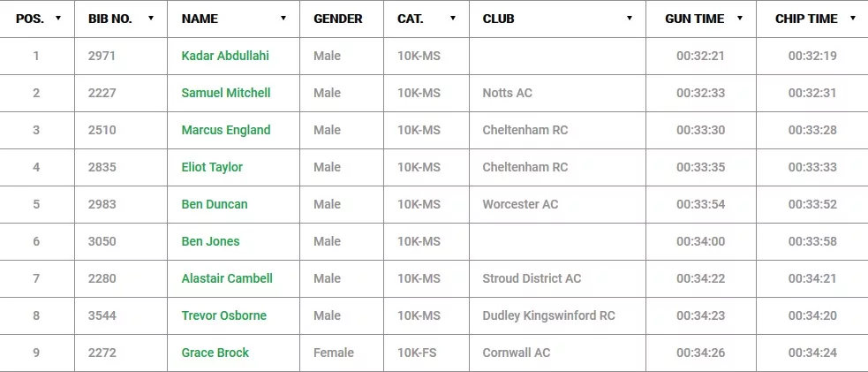Sort by the CLUB column arrow

630,19
